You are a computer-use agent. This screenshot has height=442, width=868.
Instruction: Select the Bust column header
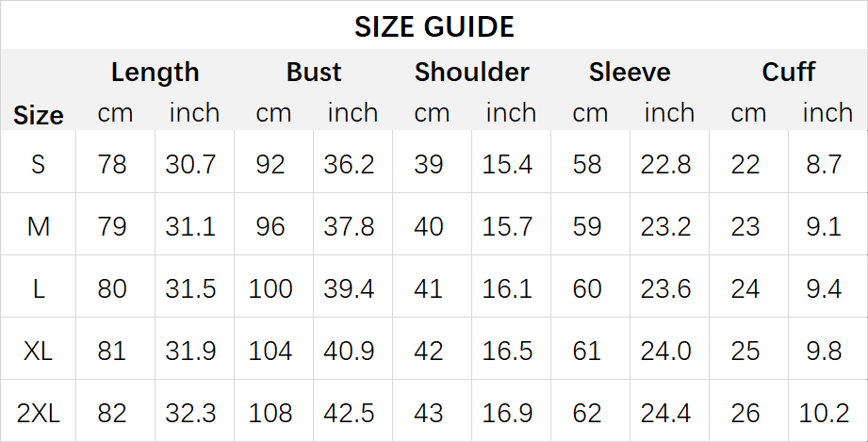tap(314, 72)
